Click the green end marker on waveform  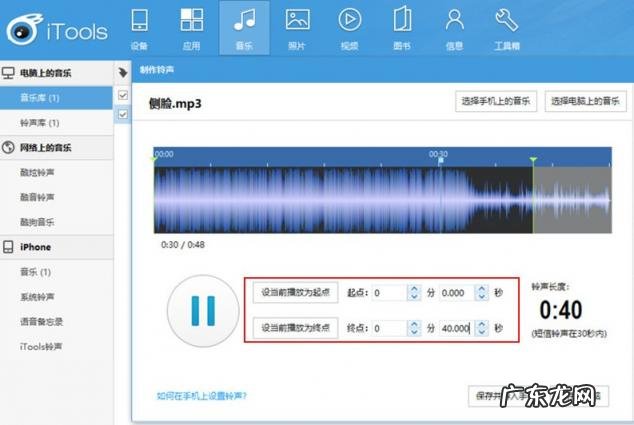534,159
